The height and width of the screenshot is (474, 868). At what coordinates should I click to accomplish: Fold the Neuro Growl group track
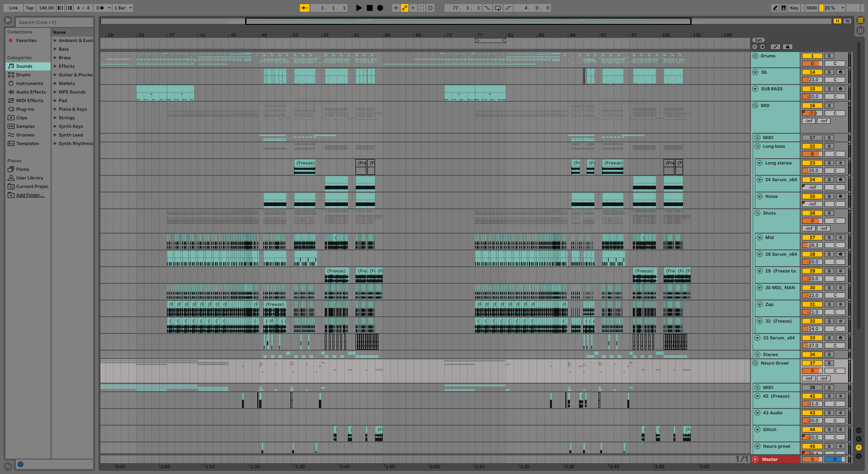755,363
